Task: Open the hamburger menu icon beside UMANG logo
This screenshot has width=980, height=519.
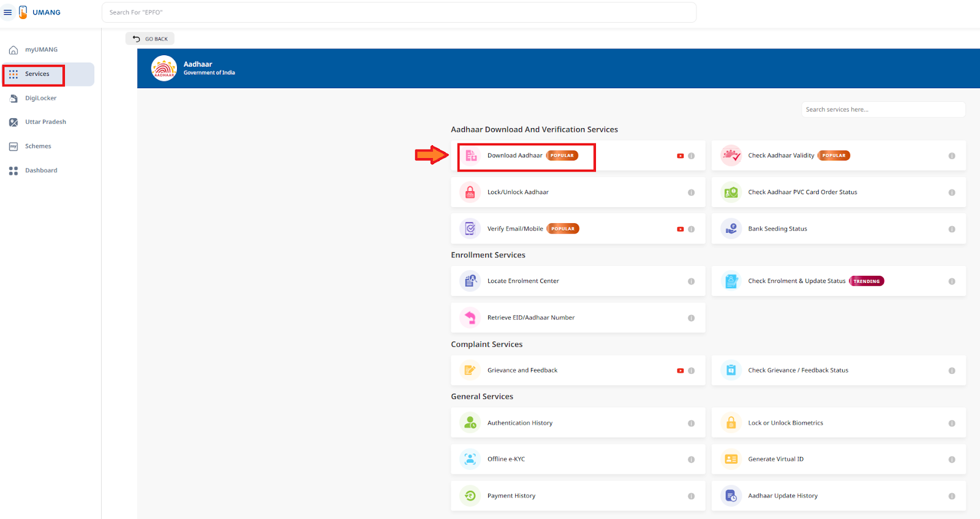Action: pyautogui.click(x=8, y=12)
